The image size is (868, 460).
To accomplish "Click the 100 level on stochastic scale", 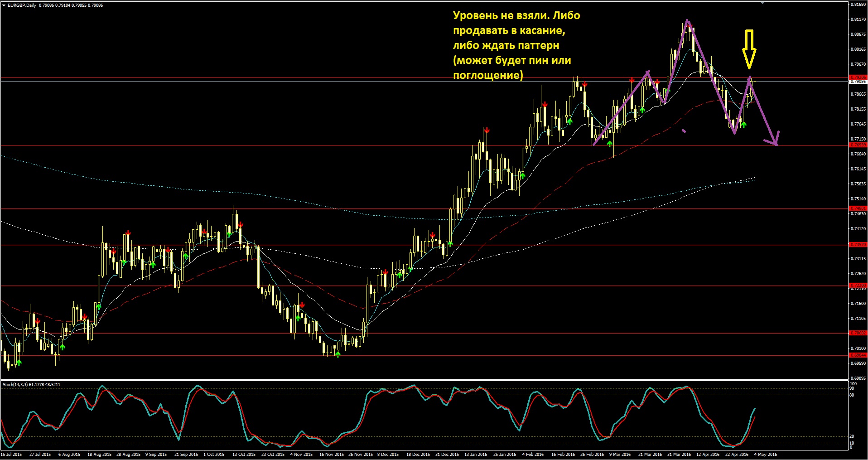I will [x=853, y=384].
